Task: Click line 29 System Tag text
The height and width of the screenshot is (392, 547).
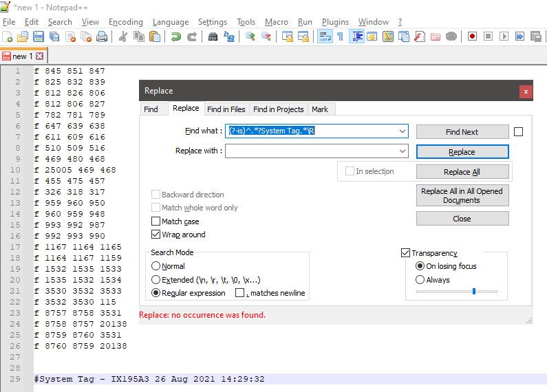Action: [149, 379]
